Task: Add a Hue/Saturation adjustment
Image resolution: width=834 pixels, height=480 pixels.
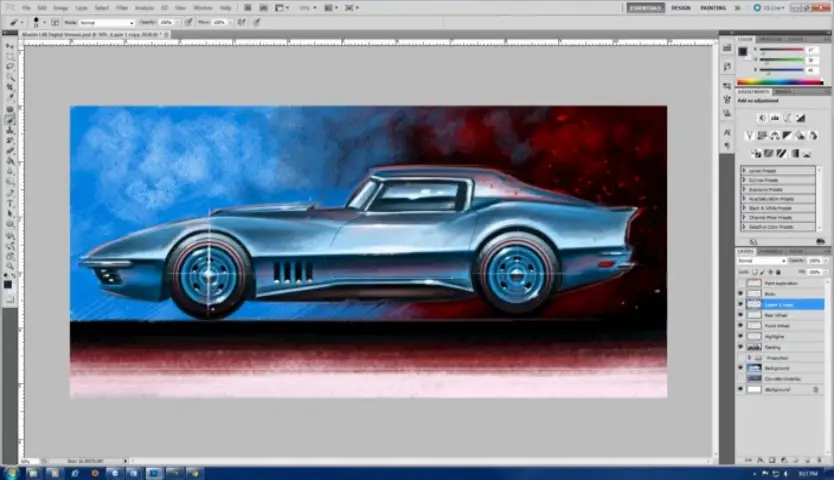Action: tap(762, 136)
